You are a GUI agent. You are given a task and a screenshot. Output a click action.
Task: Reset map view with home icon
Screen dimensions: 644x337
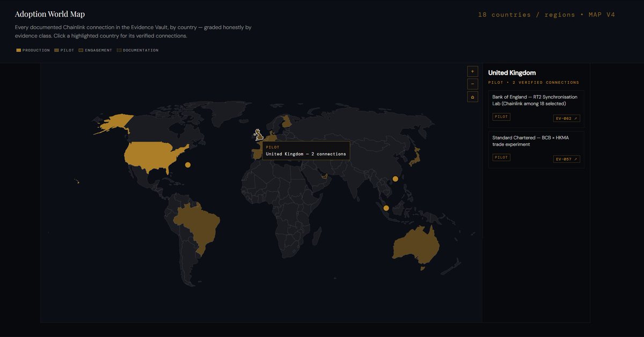pyautogui.click(x=472, y=97)
